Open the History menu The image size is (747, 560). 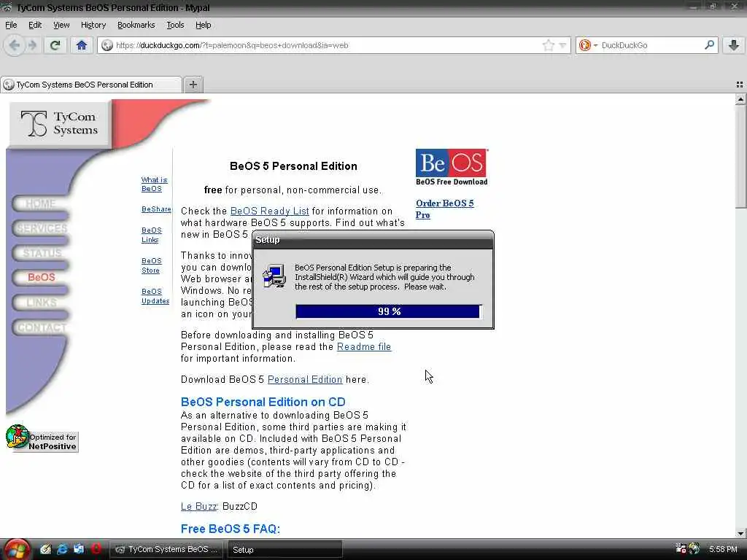click(93, 25)
